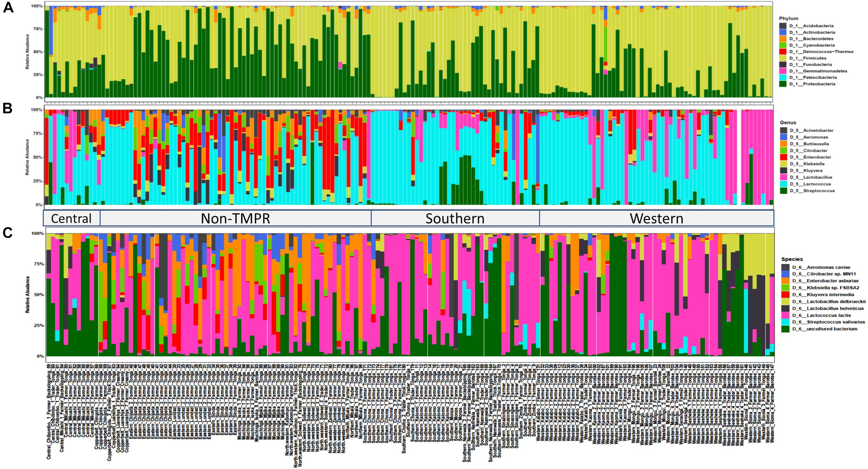Click the 50% tick label in panel C
This screenshot has width=868, height=469.
pyautogui.click(x=38, y=294)
